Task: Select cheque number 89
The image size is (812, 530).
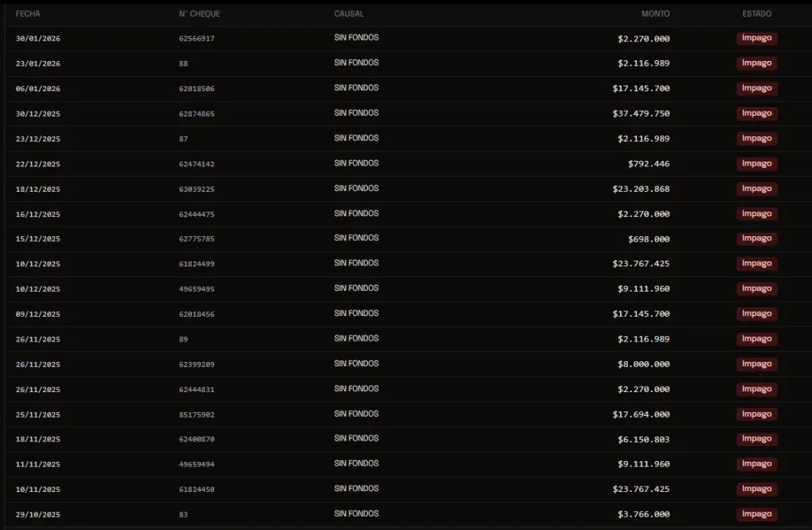Action: pyautogui.click(x=183, y=340)
